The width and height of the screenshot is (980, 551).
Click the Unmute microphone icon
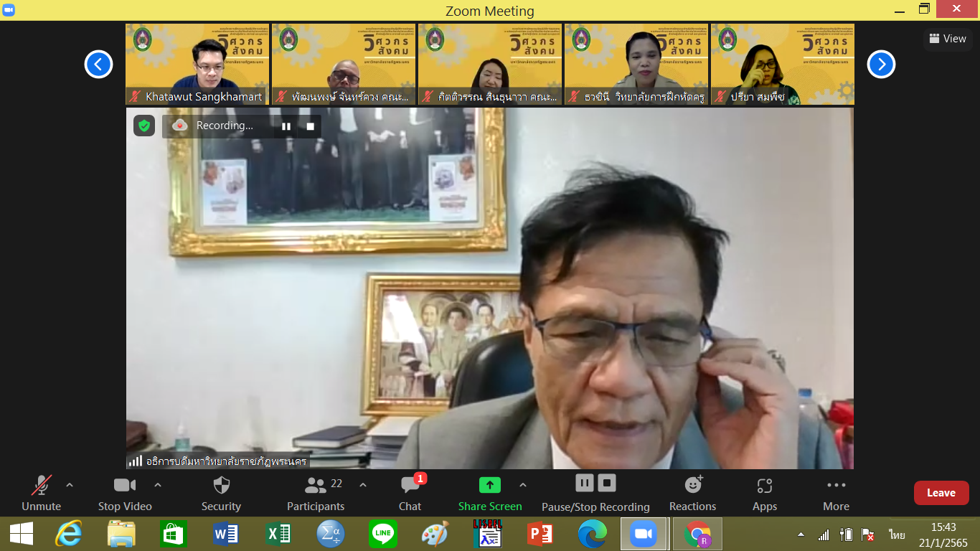pos(42,486)
